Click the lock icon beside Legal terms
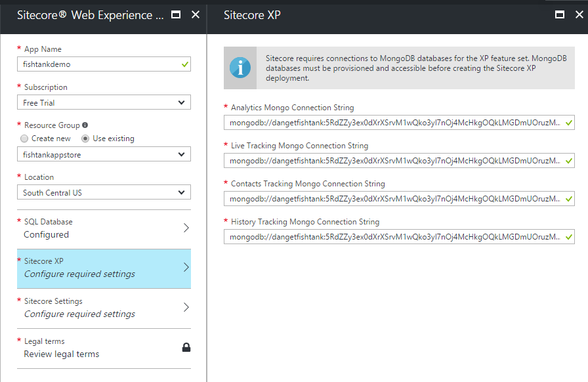This screenshot has width=588, height=382. (186, 347)
